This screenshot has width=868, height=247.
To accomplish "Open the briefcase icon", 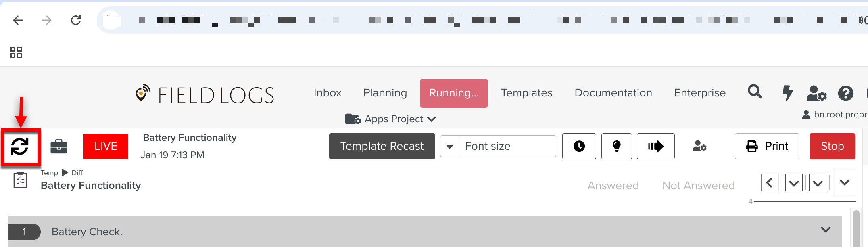I will click(x=59, y=147).
